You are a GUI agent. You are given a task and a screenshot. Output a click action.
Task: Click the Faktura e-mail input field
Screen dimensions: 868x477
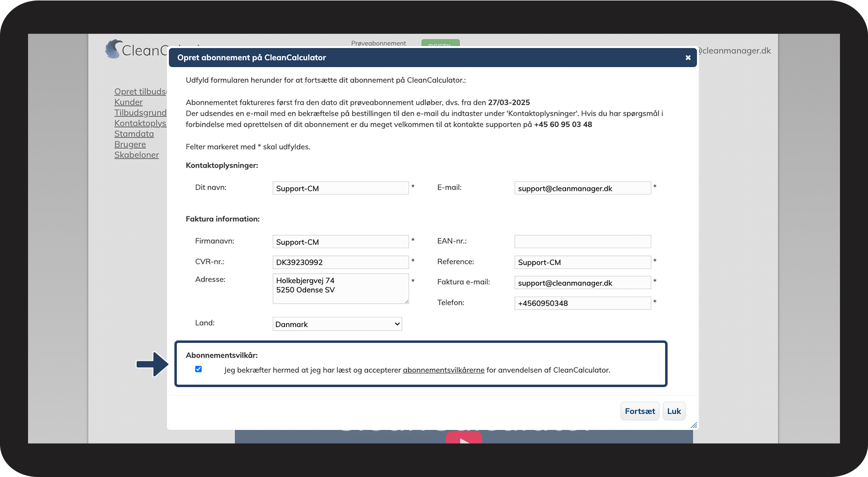(x=583, y=283)
